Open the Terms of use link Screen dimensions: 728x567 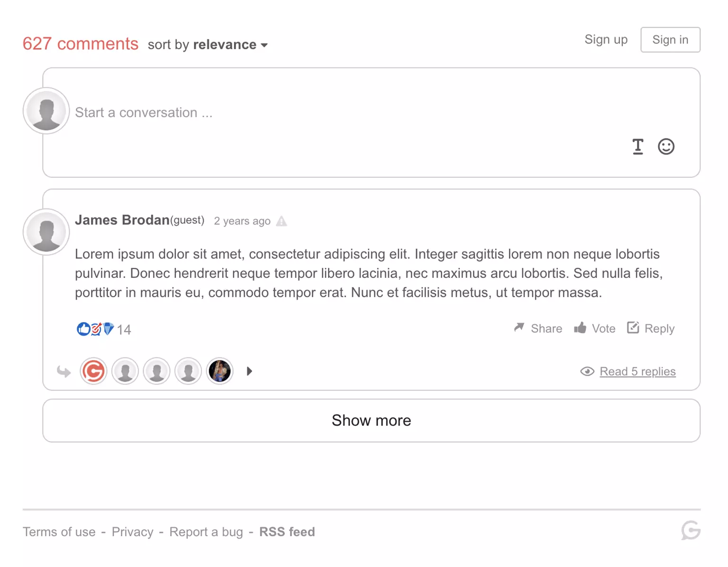point(59,532)
